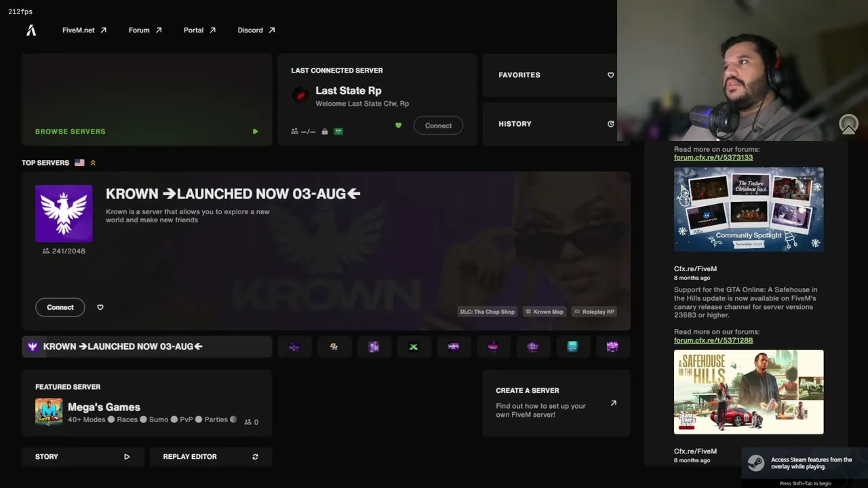Click the heart icon on the Favorites card
868x488 pixels.
pyautogui.click(x=610, y=75)
